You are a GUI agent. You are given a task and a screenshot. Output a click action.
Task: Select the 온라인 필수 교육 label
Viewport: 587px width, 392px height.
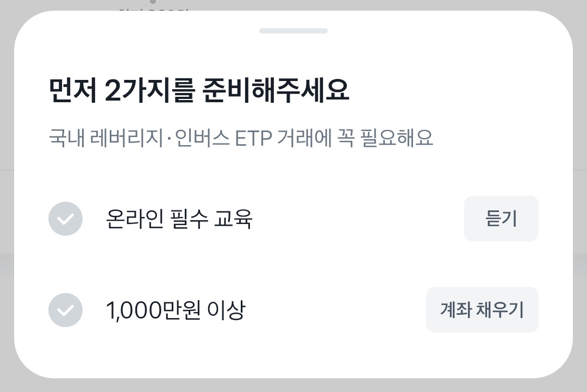pos(179,219)
